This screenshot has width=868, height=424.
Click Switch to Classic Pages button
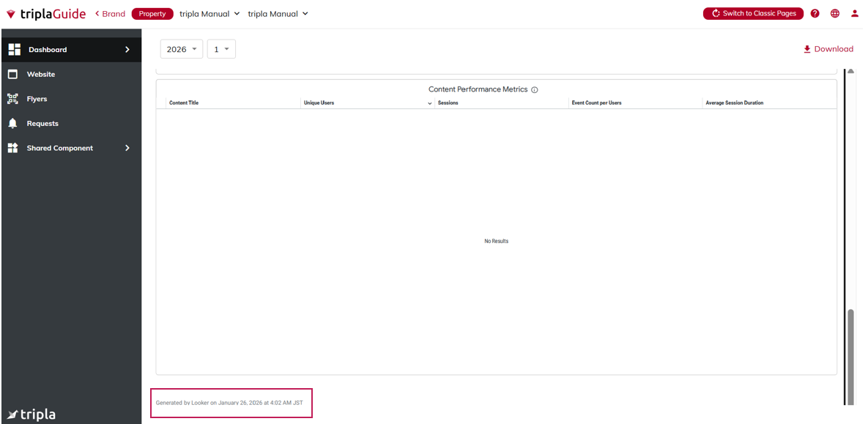pos(753,13)
